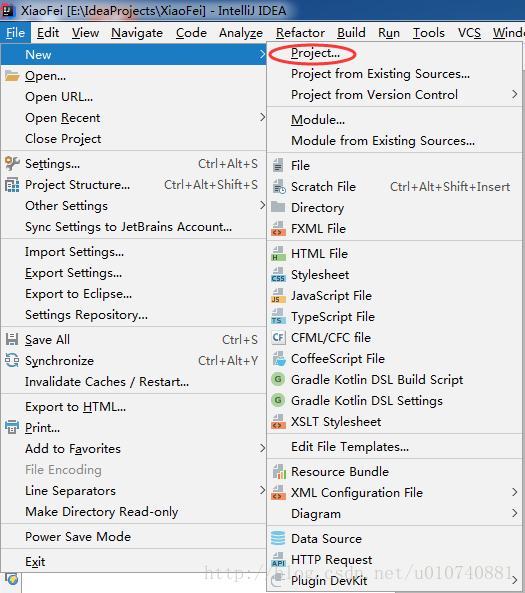Click the Gradle Kotlin DSL Build Script icon
Screen dimensions: 525x593
(278, 379)
